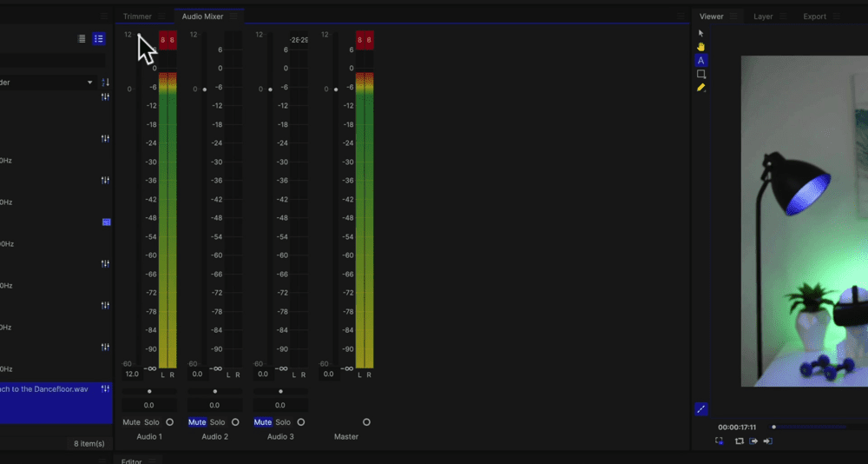Click the blue diagonal line icon below the Viewer
Screen dimensions: 868x464
tap(700, 409)
